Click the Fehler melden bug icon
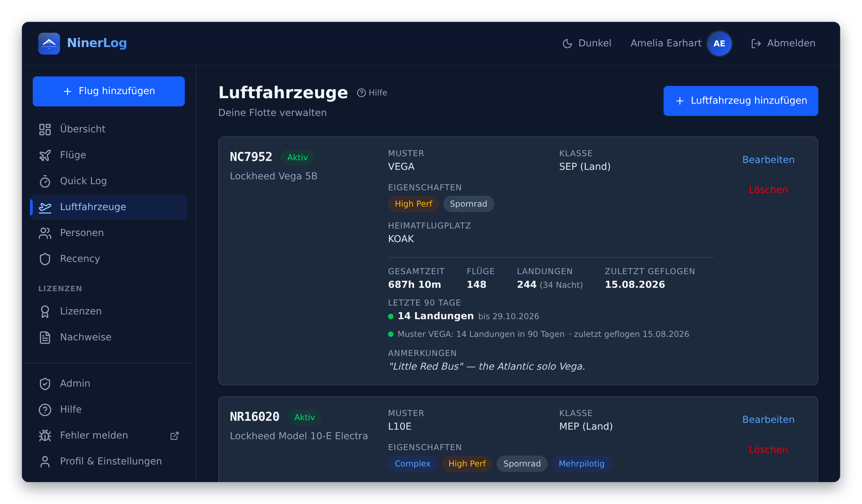Viewport: 862px width, 504px height. click(45, 436)
